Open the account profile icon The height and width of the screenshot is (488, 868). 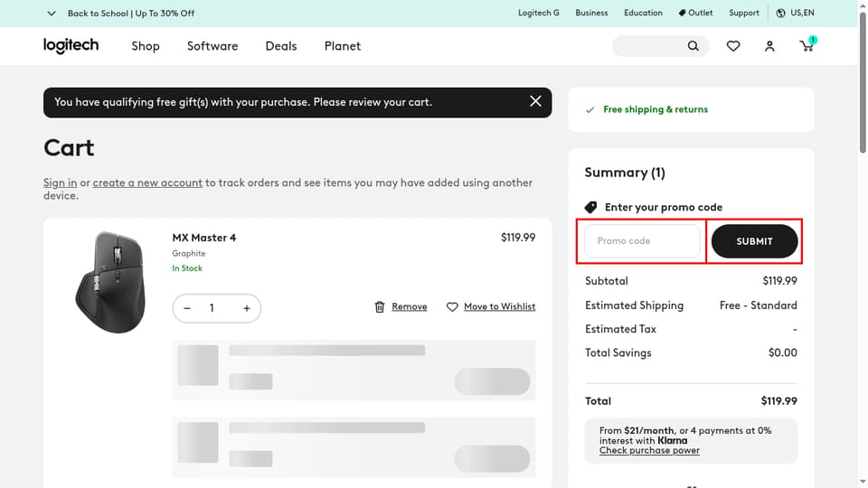point(769,46)
